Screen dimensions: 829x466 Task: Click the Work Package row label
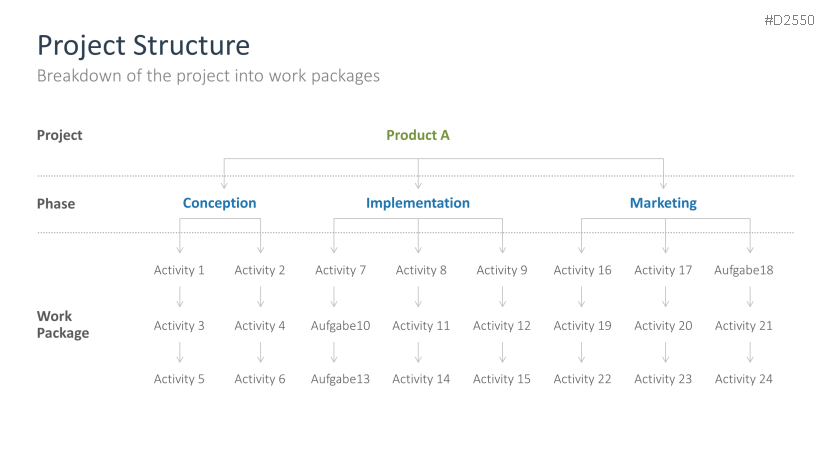(63, 324)
